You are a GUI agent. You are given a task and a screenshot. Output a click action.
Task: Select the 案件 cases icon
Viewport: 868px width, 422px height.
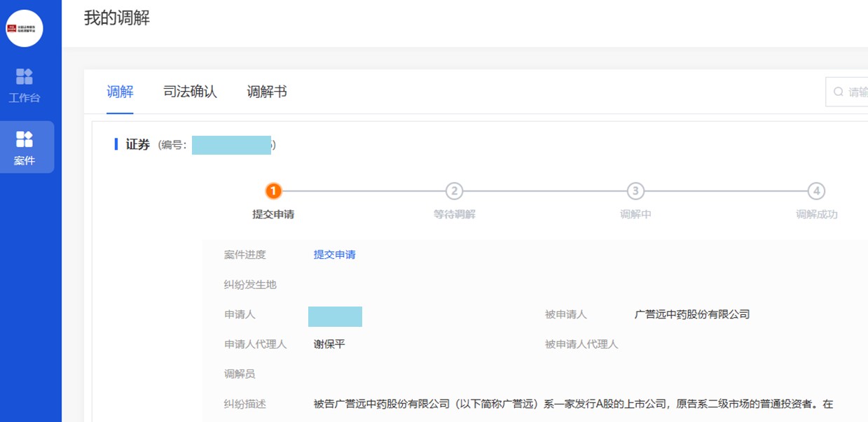(25, 139)
